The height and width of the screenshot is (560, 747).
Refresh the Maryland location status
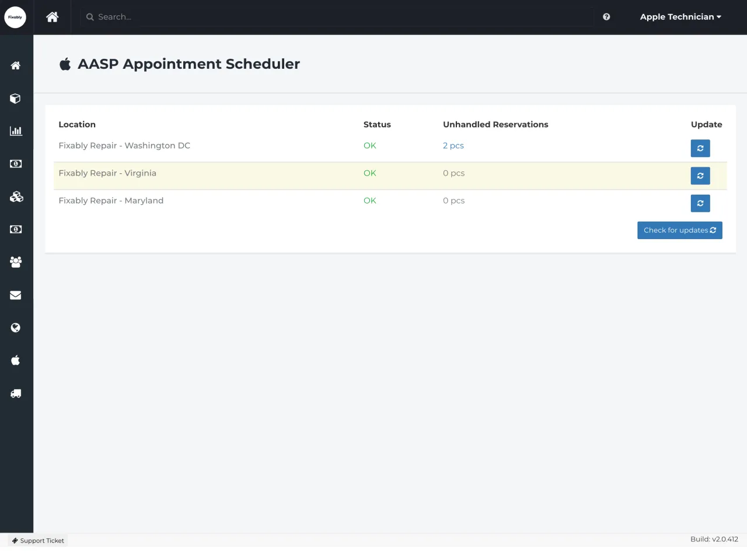click(700, 203)
